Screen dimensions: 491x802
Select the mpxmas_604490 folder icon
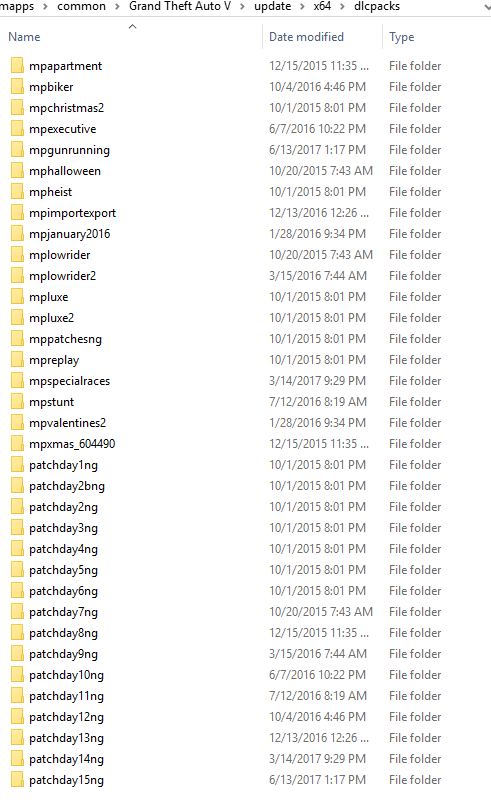pyautogui.click(x=17, y=443)
